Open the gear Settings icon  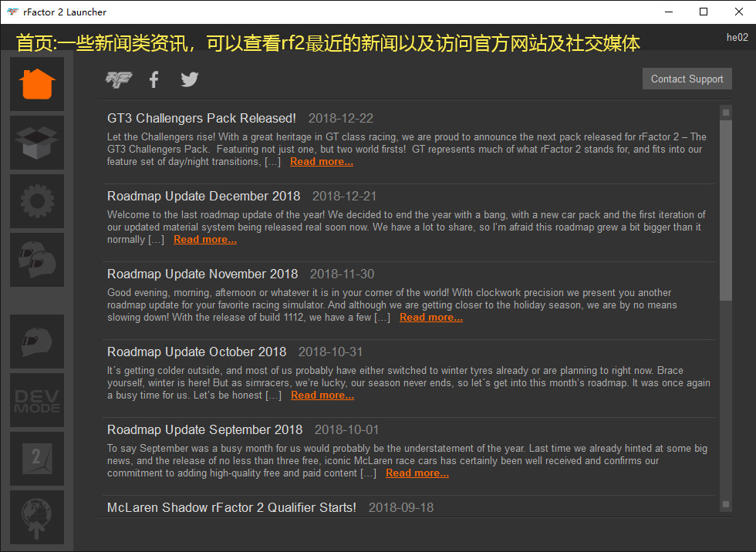coord(37,201)
